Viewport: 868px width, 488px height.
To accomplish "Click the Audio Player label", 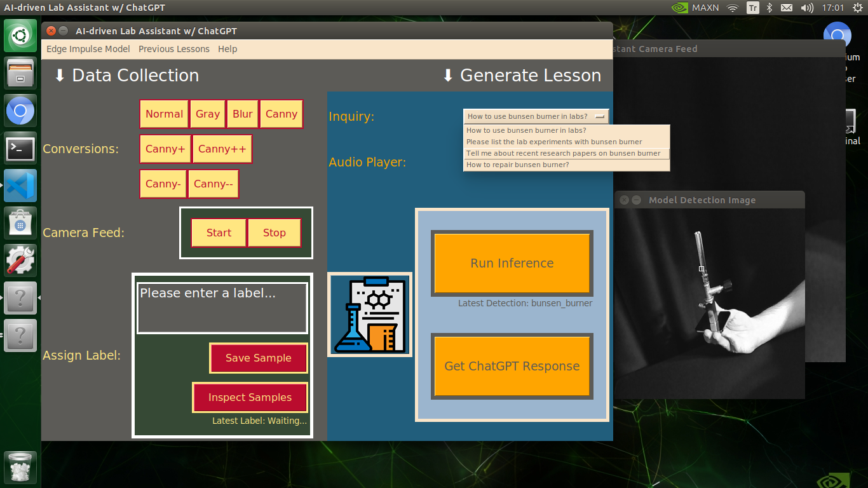I will coord(367,162).
